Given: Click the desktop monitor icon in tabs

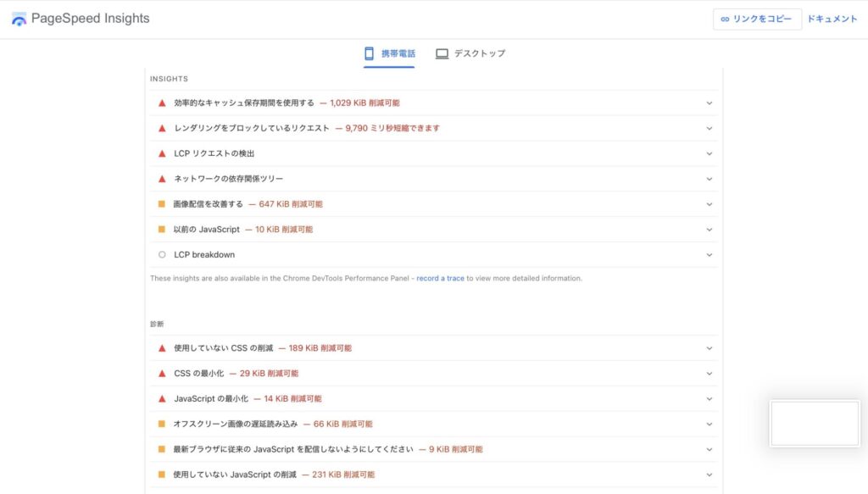Looking at the screenshot, I should (442, 53).
